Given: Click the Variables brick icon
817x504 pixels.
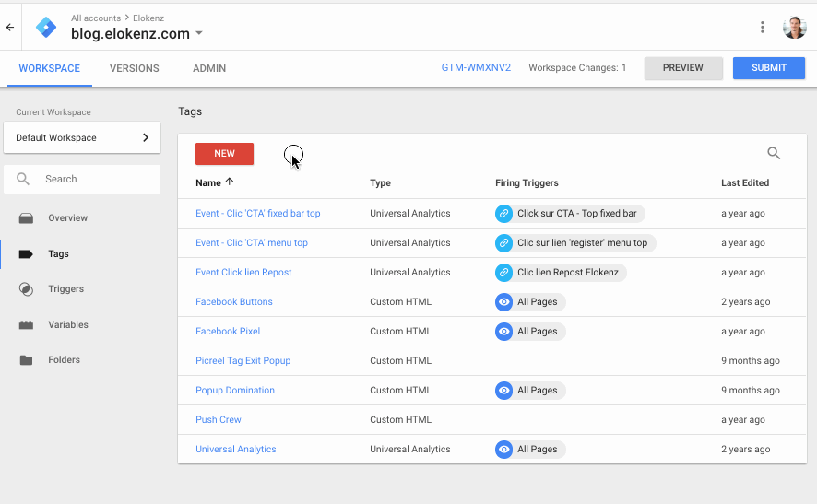Looking at the screenshot, I should 26,325.
